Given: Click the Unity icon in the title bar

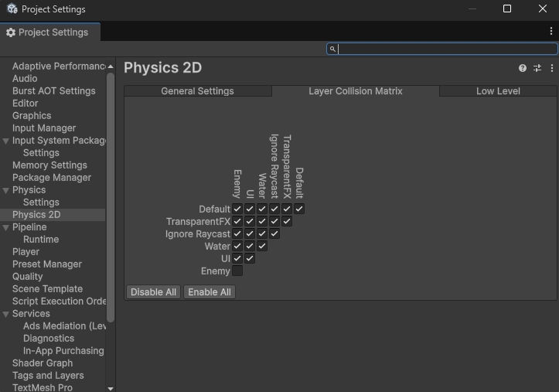Looking at the screenshot, I should pos(12,9).
